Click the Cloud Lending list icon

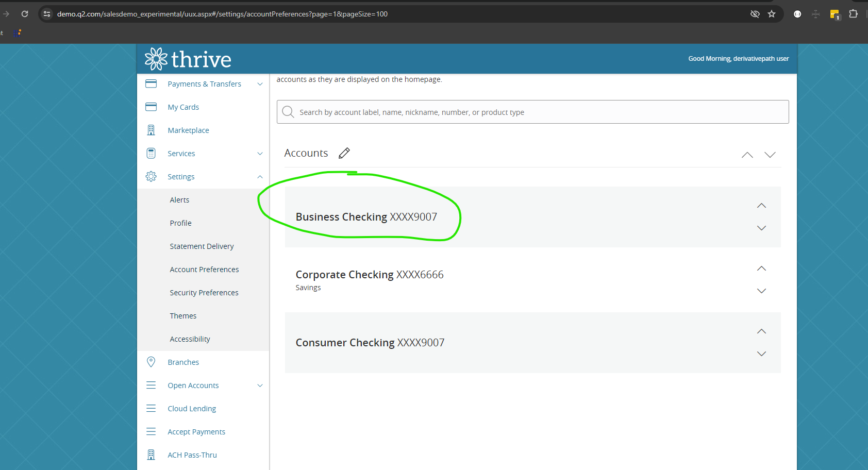point(151,408)
